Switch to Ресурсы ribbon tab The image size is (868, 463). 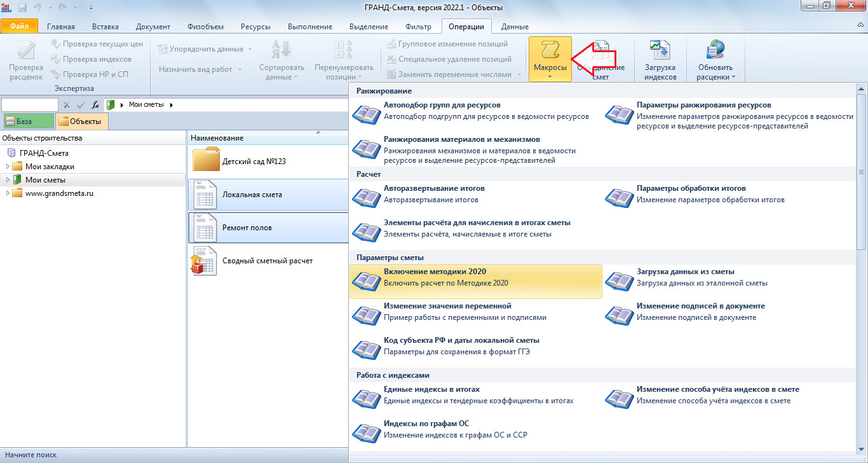tap(255, 27)
